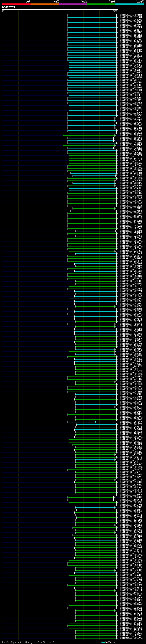Click entry UniRef100_A7Q1T9

tap(131, 55)
